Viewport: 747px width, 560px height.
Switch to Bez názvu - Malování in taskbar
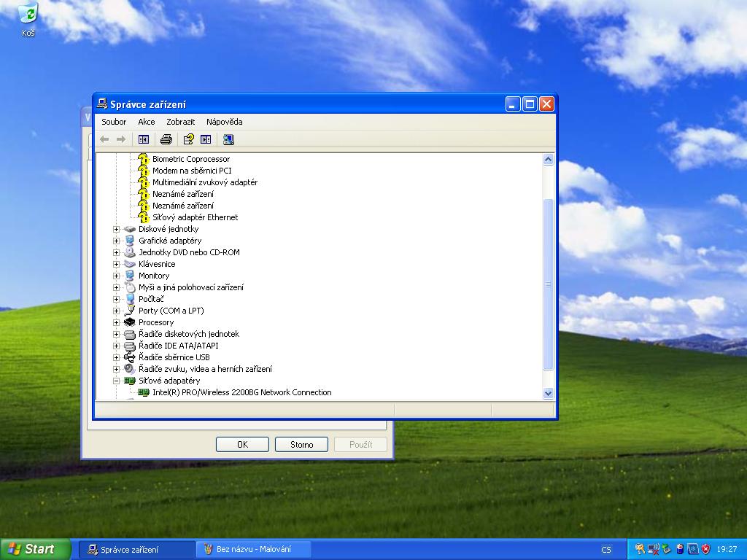tap(253, 549)
